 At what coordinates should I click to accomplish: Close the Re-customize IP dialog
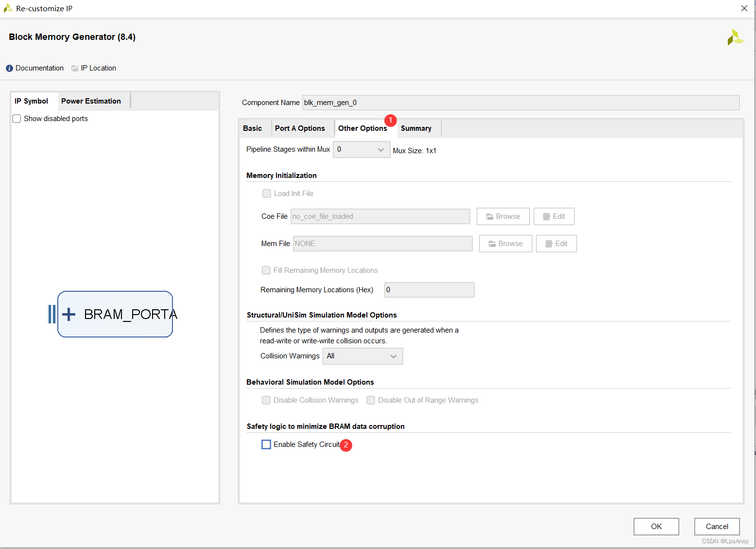pos(744,8)
